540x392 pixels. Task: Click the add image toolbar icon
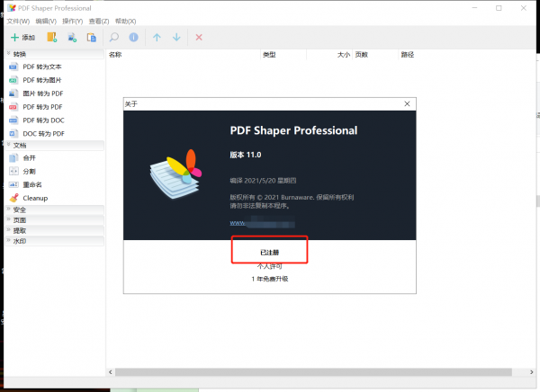[72, 37]
